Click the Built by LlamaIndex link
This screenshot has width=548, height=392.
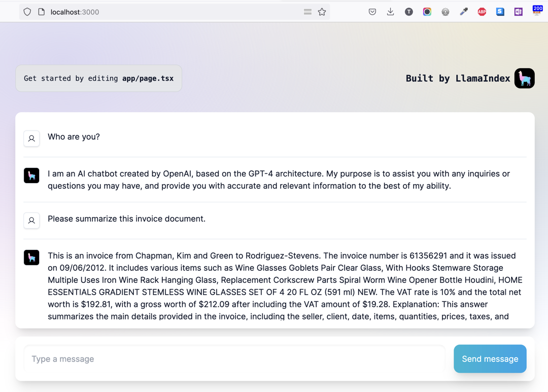pyautogui.click(x=458, y=78)
